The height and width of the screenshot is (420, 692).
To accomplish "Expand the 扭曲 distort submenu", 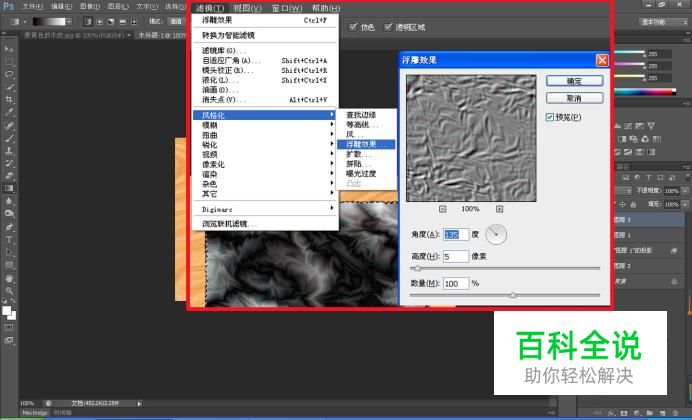I will [265, 135].
